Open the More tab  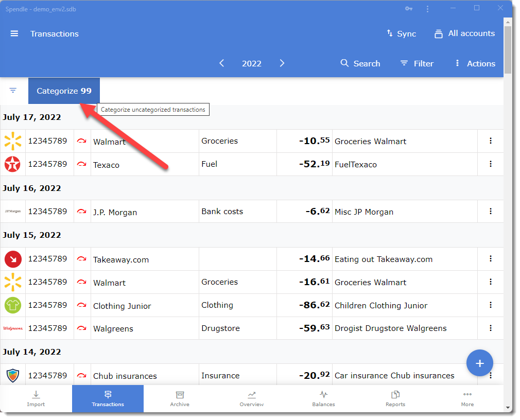tap(467, 398)
